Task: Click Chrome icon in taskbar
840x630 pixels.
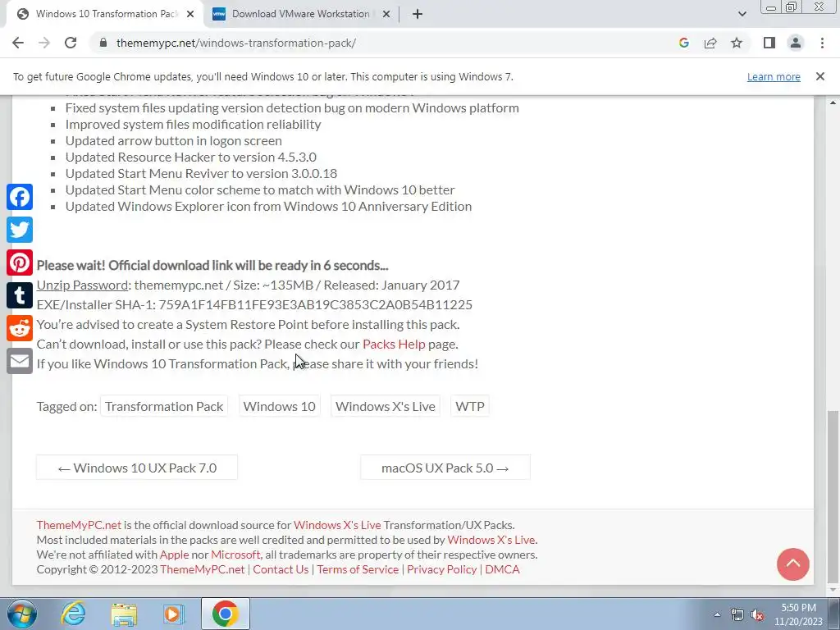Action: (x=225, y=614)
